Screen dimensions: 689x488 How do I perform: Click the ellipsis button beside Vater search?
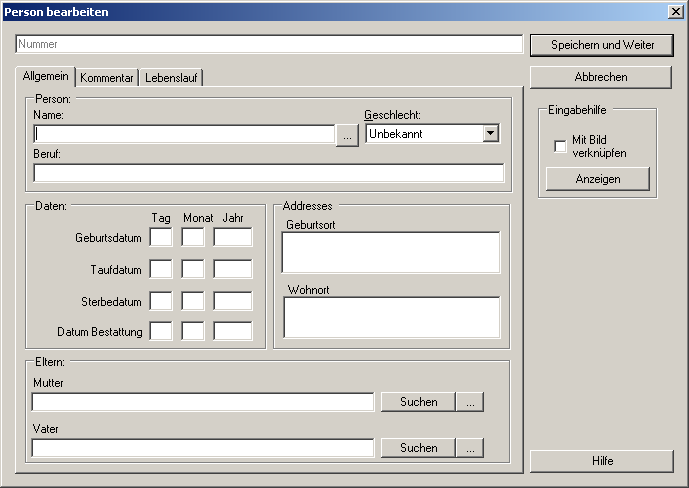[x=470, y=448]
